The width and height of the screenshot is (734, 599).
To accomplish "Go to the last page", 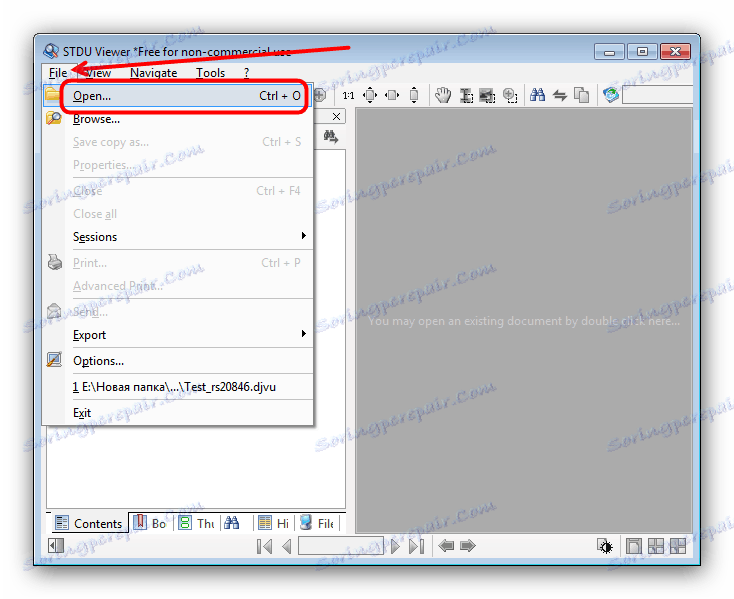I will (417, 546).
